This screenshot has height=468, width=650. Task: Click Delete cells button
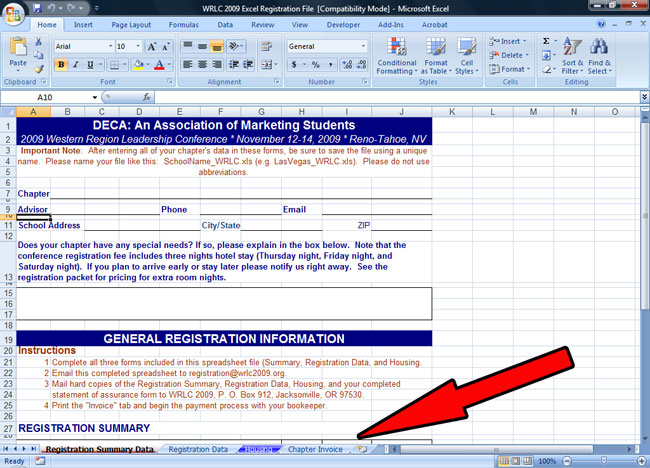pyautogui.click(x=509, y=55)
